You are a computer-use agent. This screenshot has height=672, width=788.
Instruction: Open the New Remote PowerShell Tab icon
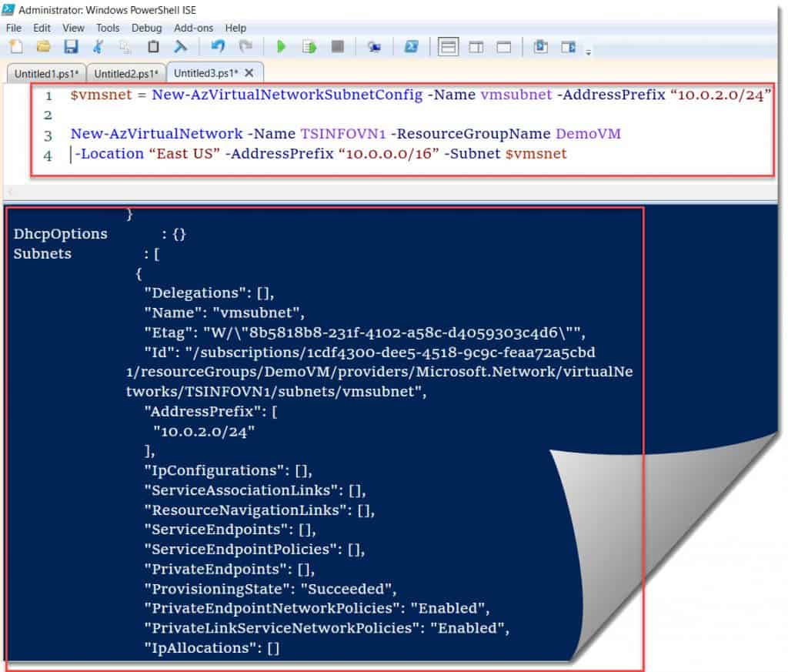[x=375, y=46]
